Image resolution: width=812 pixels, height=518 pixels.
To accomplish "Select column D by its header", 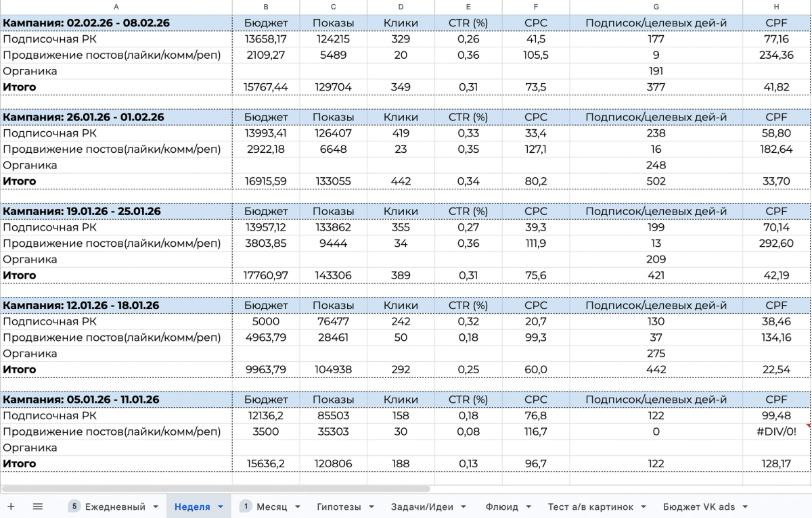I will click(401, 7).
